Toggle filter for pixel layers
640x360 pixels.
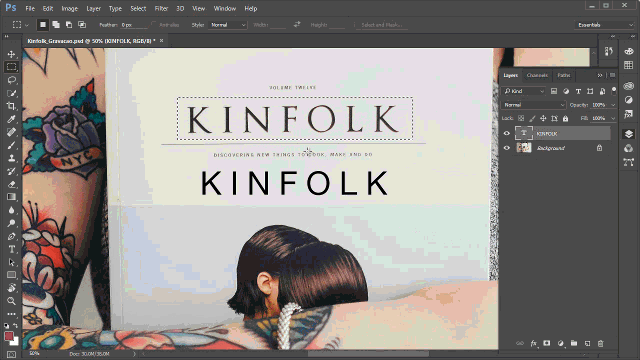point(554,91)
